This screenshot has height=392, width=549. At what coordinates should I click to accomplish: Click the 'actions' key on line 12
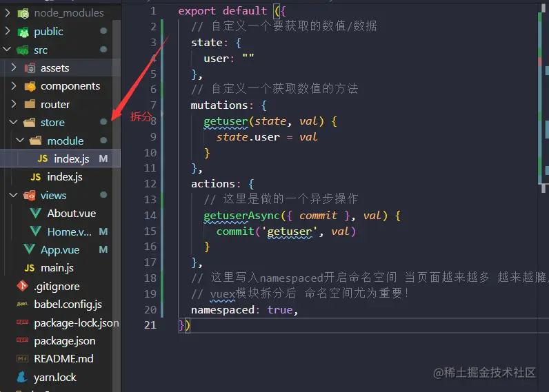(213, 184)
